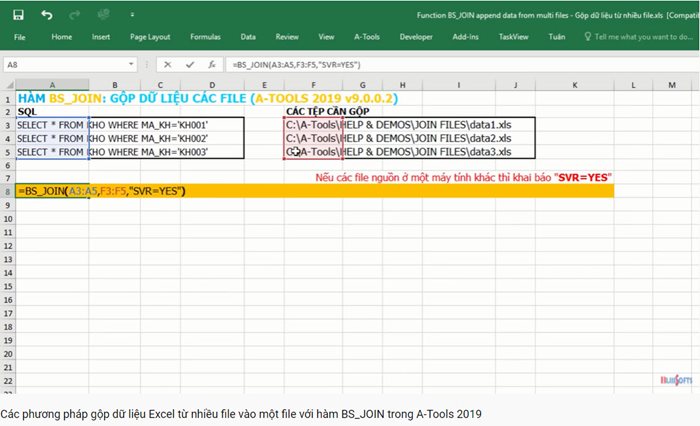Viewport: 700px width, 426px height.
Task: Open the Review ribbon tab
Action: coord(287,37)
